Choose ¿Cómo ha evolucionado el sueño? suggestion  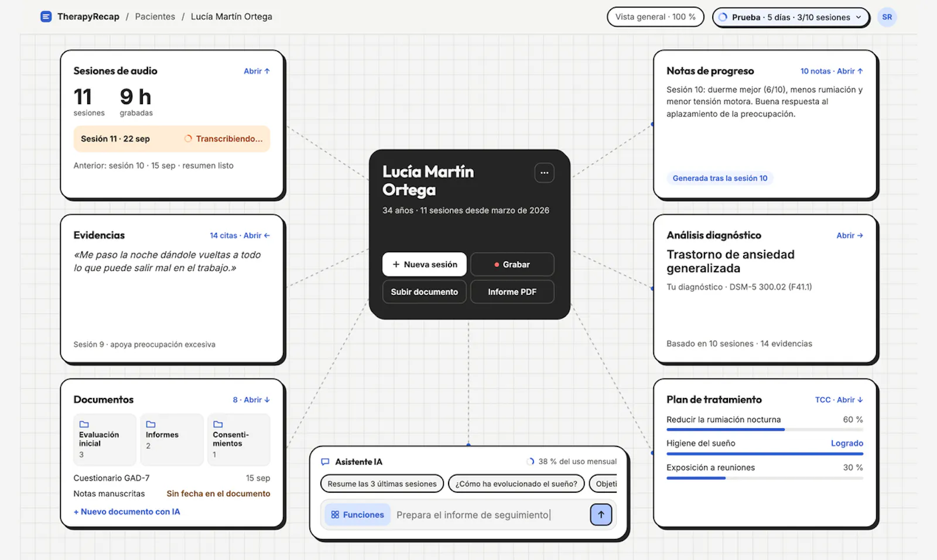point(516,483)
